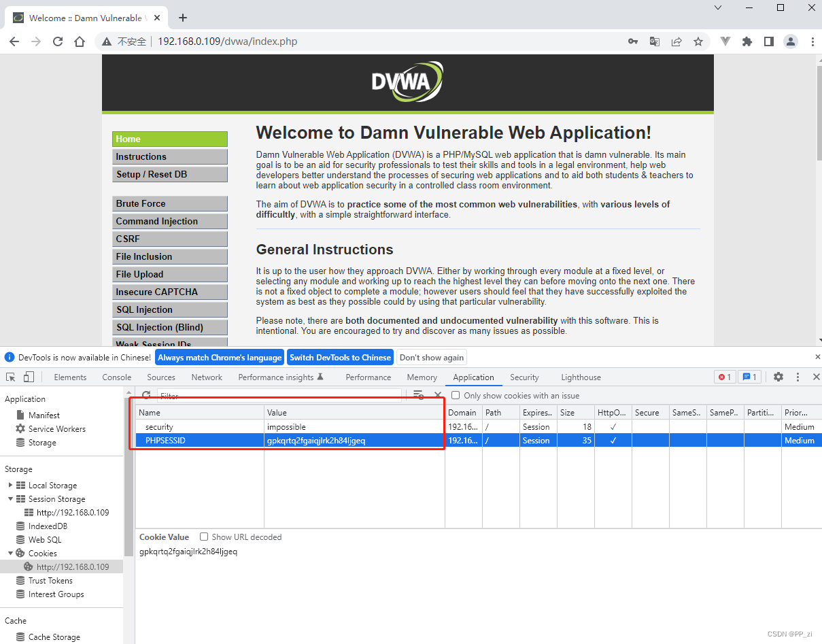Focus the cookie Filter input field

(x=279, y=395)
